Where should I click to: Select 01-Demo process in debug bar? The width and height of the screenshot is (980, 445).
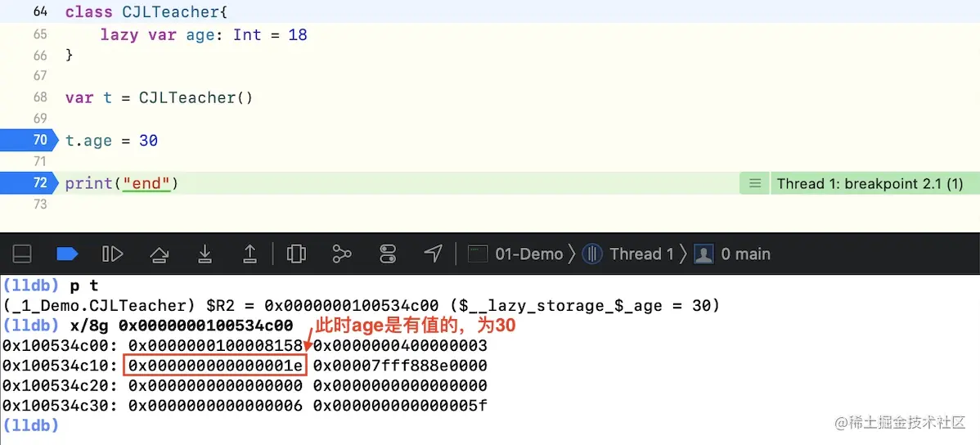(x=516, y=254)
